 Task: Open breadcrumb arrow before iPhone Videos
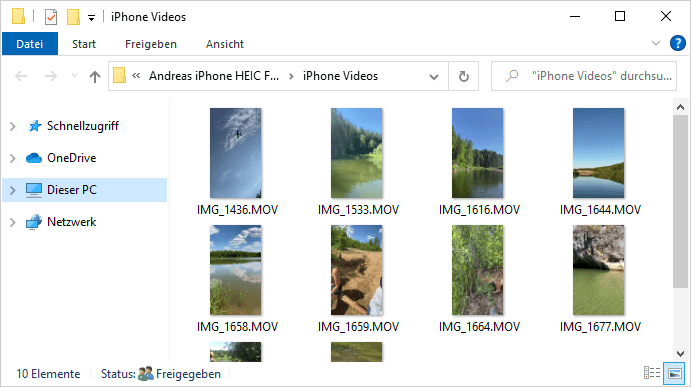291,76
